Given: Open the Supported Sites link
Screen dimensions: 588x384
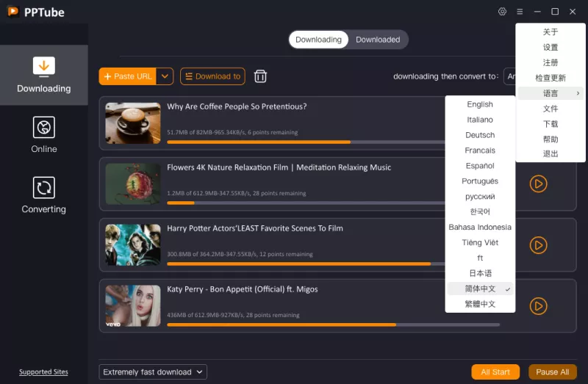Looking at the screenshot, I should (x=43, y=372).
